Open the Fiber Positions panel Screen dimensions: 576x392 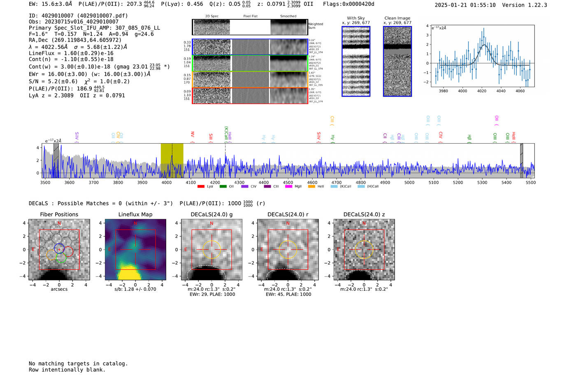pos(59,250)
